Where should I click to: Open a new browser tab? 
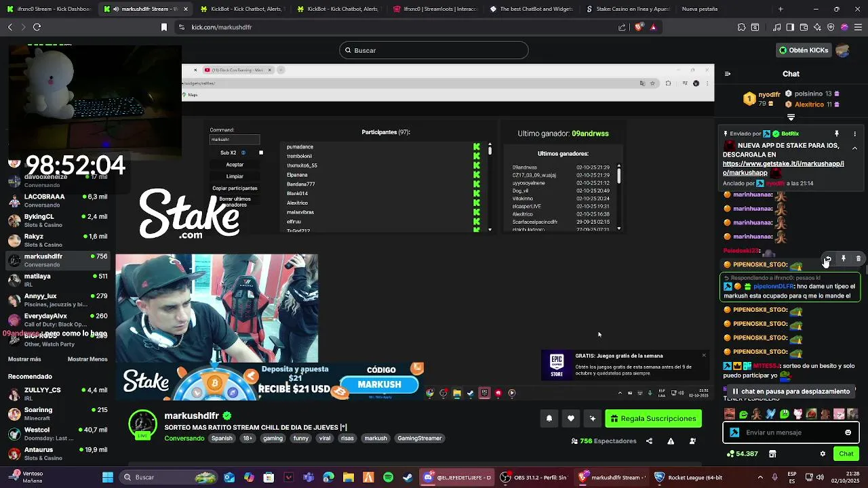pyautogui.click(x=781, y=9)
